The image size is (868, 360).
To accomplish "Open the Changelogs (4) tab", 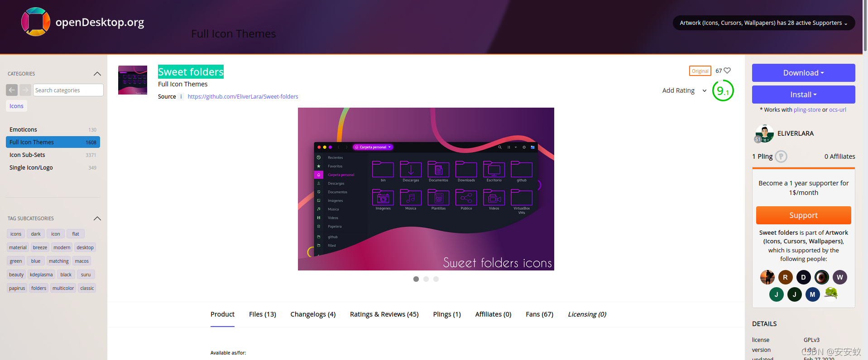I will click(x=313, y=314).
